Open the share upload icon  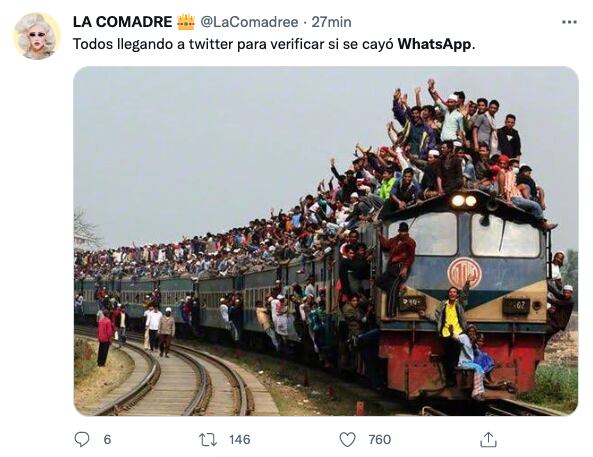pos(488,440)
